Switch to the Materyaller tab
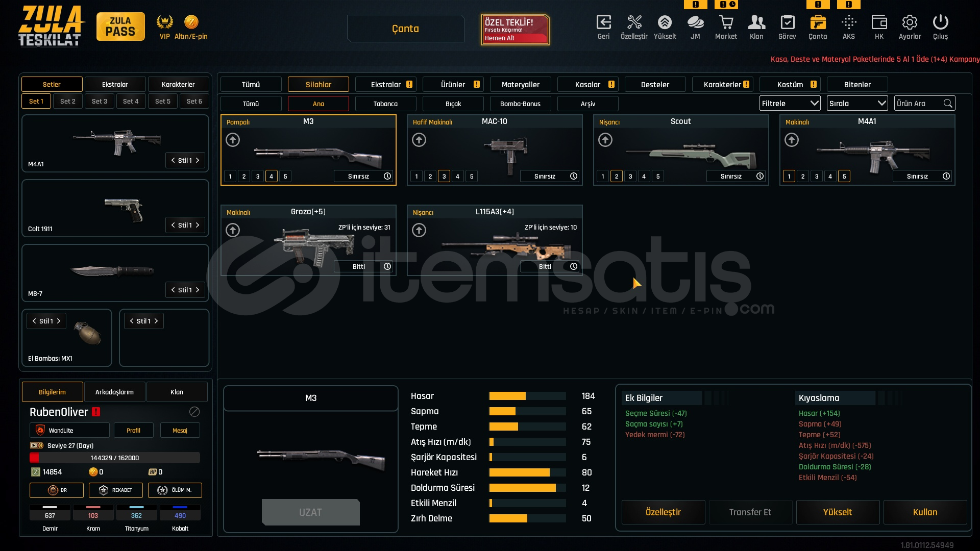The width and height of the screenshot is (980, 551). [x=520, y=85]
